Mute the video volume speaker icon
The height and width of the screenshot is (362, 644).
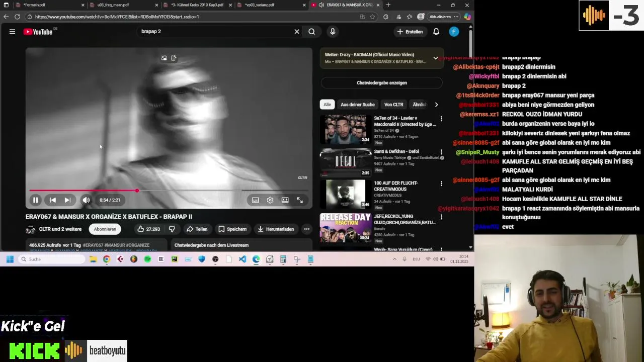click(x=87, y=200)
